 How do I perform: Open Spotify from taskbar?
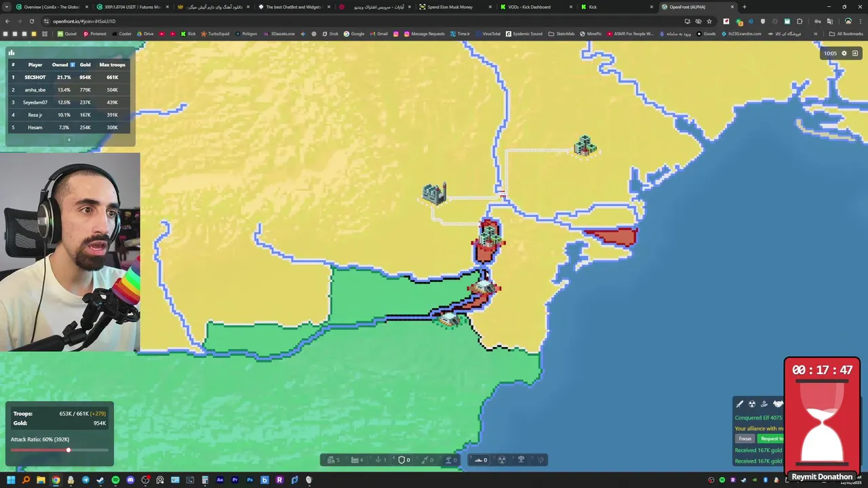coord(115,480)
